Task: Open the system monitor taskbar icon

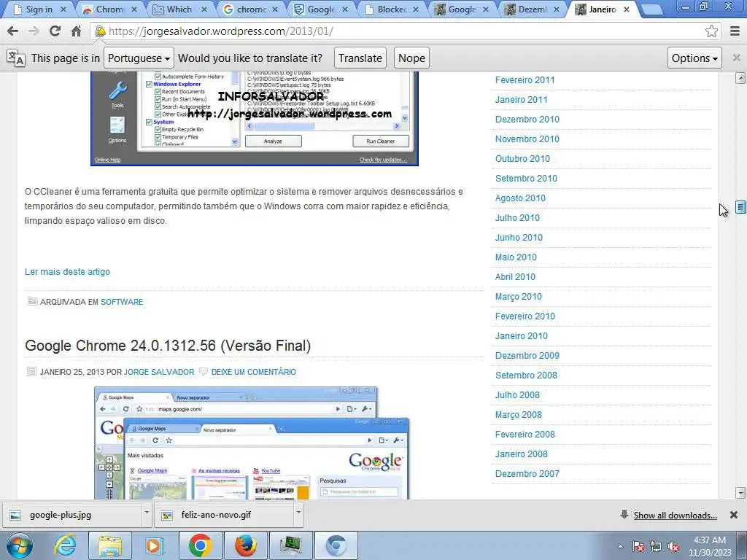Action: tap(291, 545)
